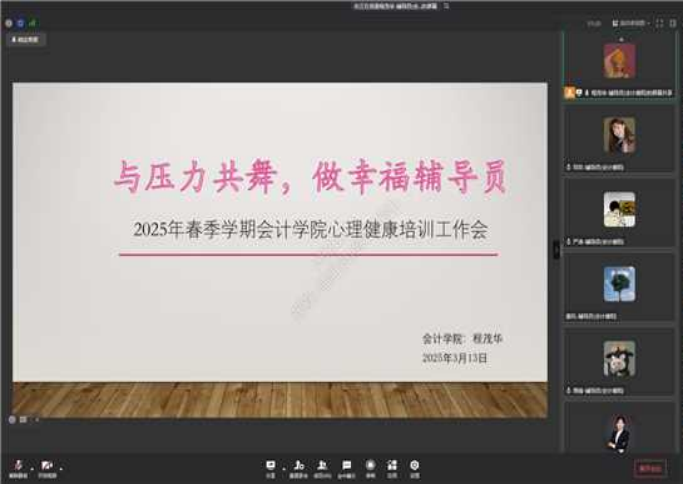Open the chat panel icon
Viewport: 683px width, 485px height.
coord(346,466)
